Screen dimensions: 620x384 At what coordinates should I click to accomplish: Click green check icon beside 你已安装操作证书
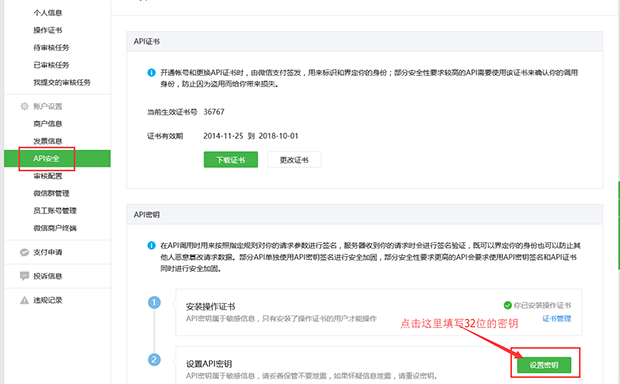(508, 305)
